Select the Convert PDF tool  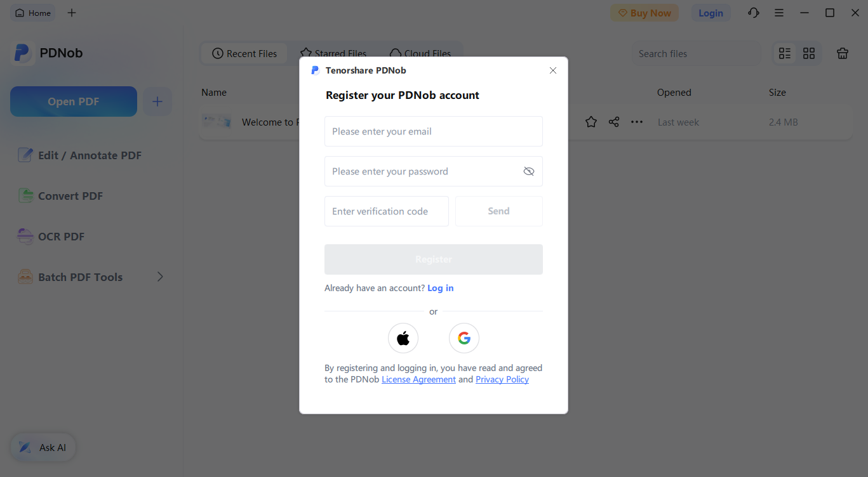click(69, 195)
